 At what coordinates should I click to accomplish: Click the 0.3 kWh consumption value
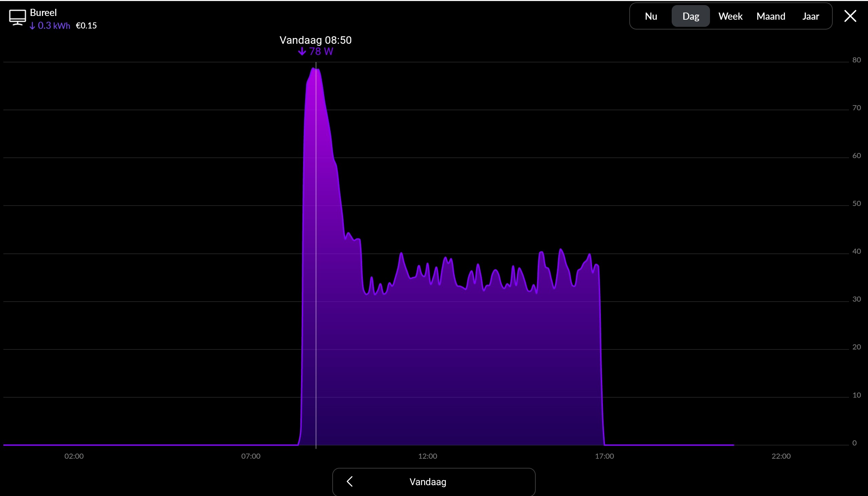54,26
